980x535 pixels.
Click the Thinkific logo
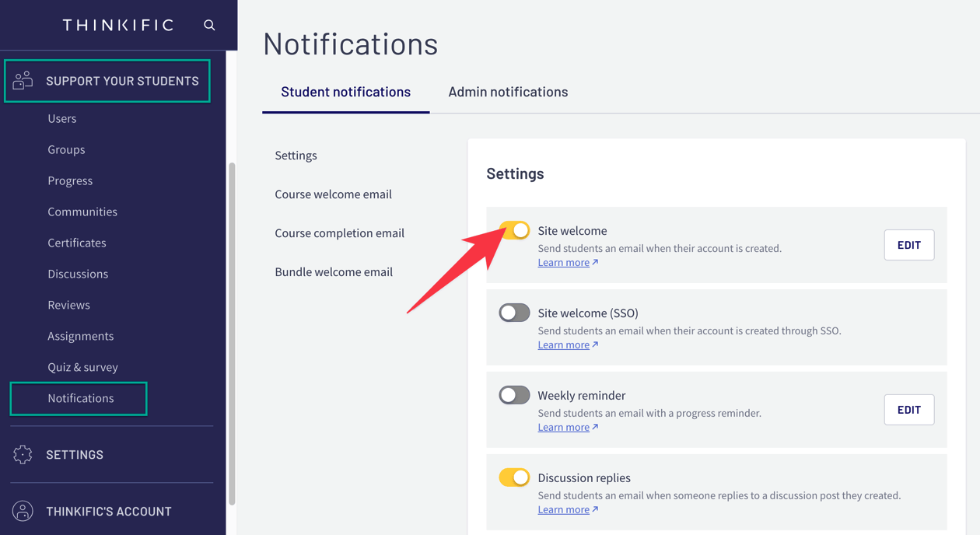click(118, 25)
